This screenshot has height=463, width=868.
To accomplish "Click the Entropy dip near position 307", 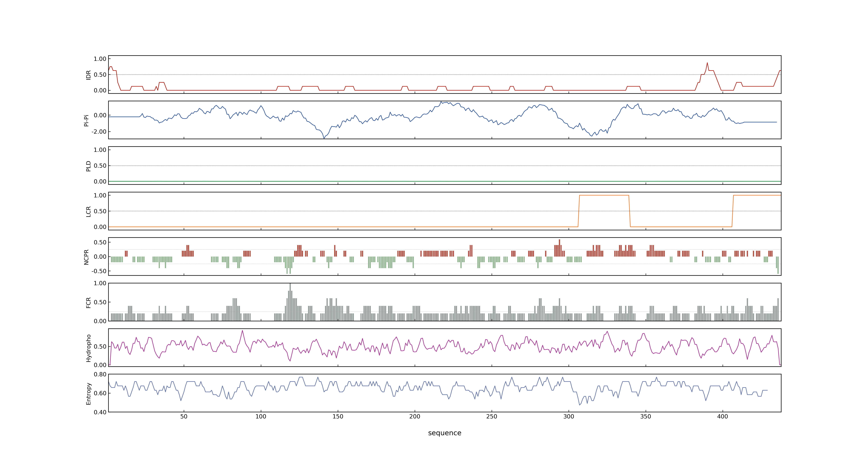I will tap(580, 404).
